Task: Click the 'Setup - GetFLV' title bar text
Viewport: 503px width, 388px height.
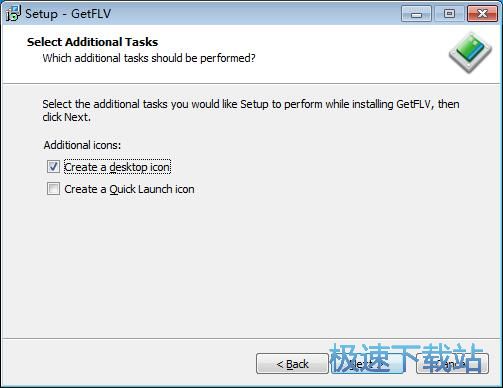Action: pos(68,14)
